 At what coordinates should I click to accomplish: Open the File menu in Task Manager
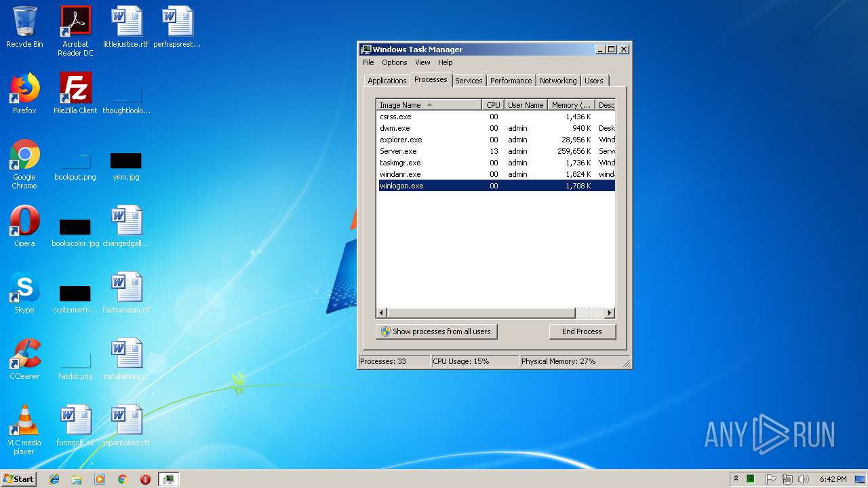click(x=368, y=62)
